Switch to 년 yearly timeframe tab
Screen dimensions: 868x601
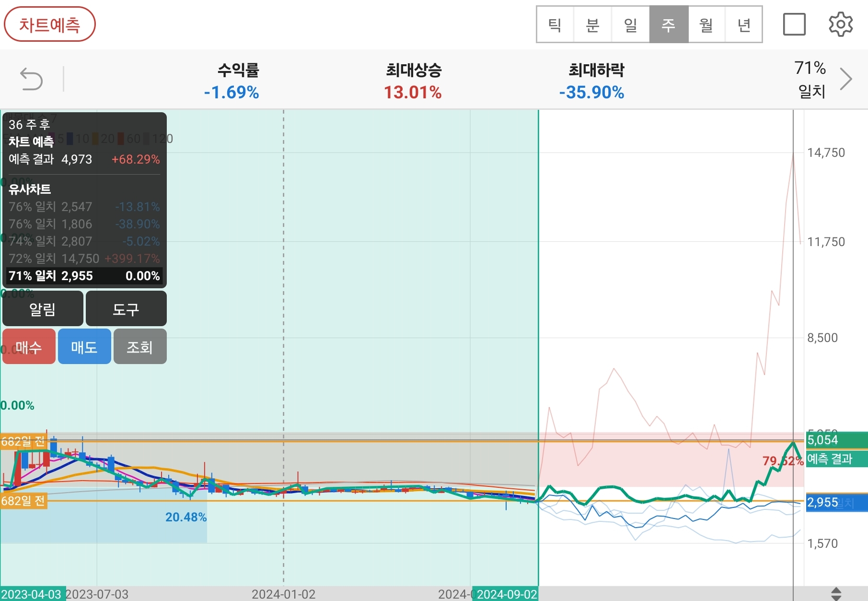(x=744, y=24)
